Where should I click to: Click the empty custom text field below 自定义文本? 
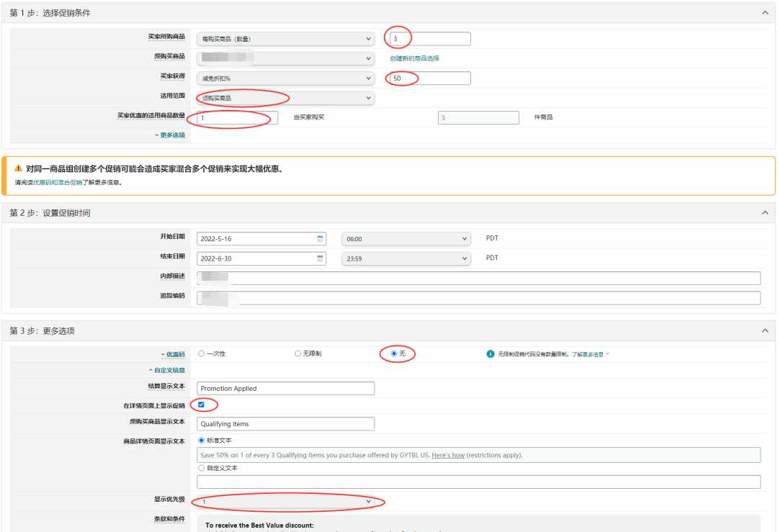click(x=478, y=482)
